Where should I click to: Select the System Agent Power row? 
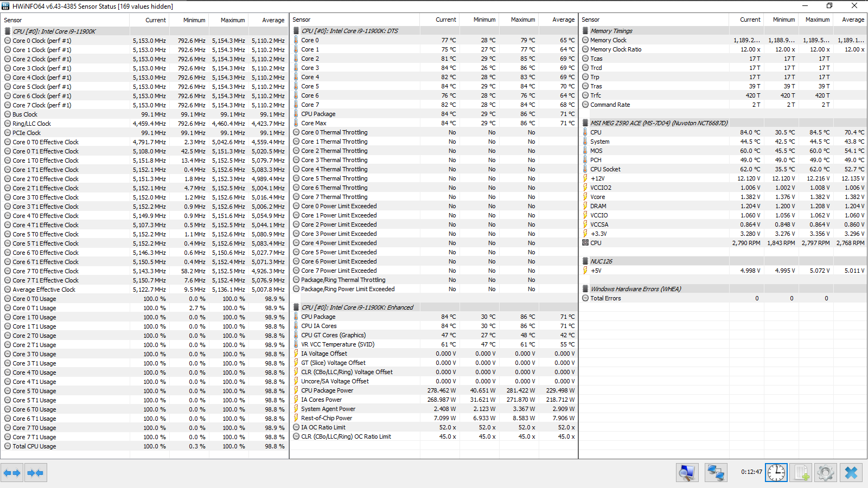tap(434, 409)
